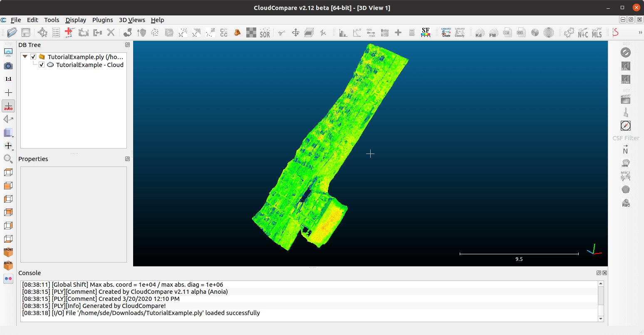This screenshot has width=644, height=335.
Task: Click the MLS smoothing icon
Action: coord(597,32)
